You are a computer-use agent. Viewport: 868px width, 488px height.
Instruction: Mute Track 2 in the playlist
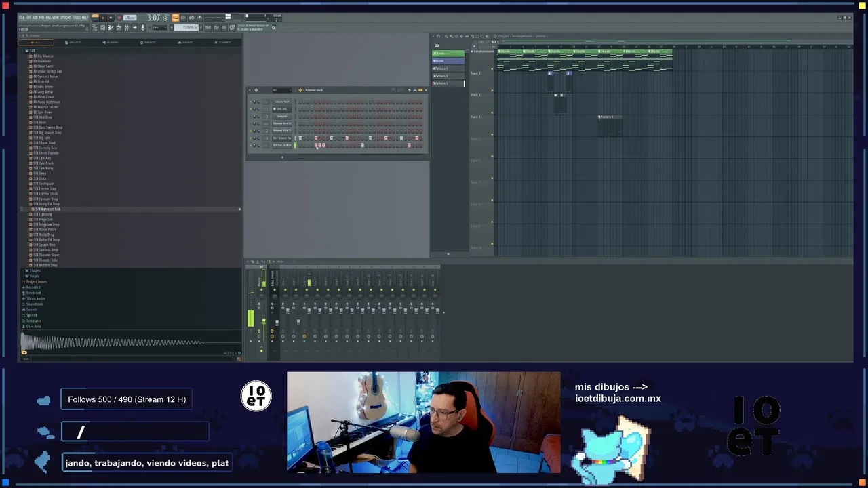coord(492,91)
